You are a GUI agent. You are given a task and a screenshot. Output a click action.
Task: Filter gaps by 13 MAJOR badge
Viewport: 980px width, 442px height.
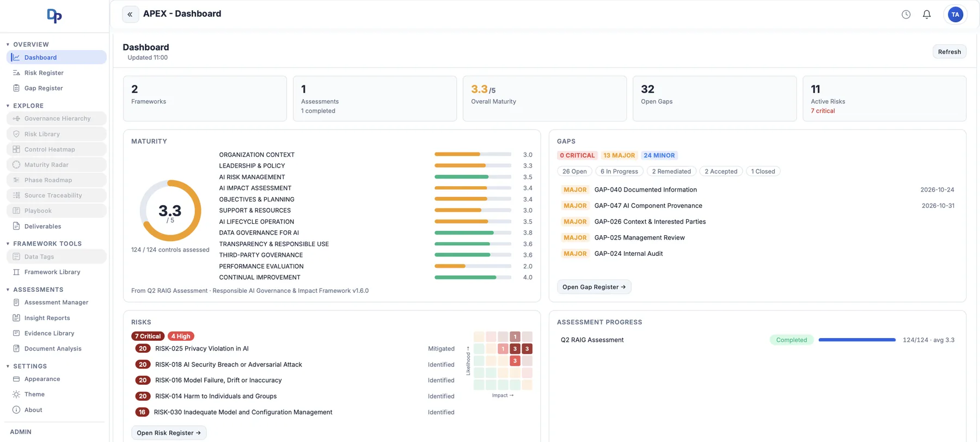click(x=619, y=156)
